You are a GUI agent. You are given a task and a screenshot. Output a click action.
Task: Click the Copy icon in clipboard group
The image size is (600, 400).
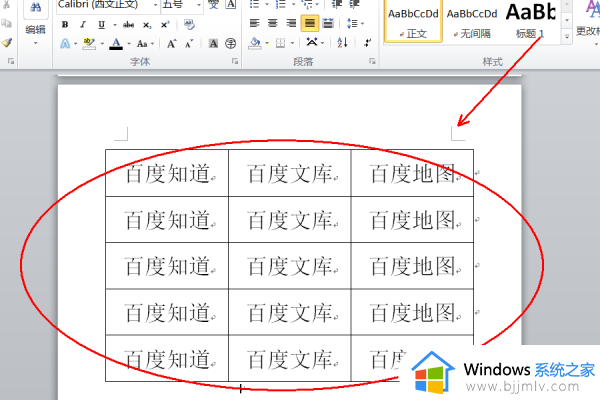coord(6,24)
